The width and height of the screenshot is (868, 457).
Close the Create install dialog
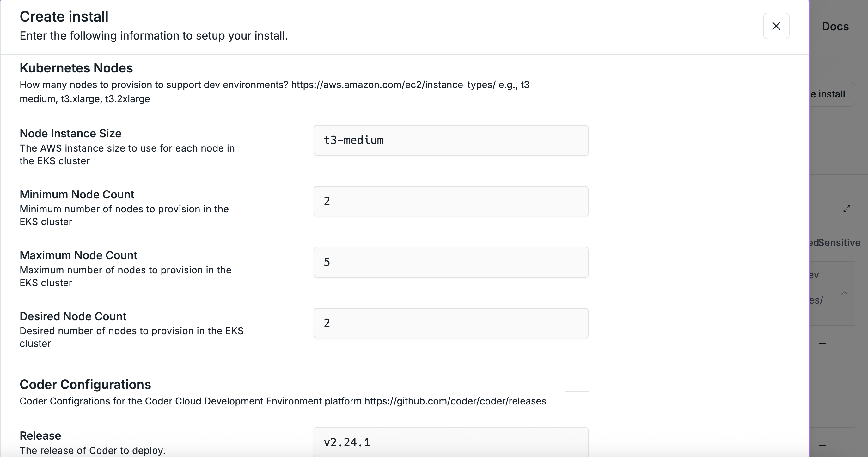coord(776,26)
